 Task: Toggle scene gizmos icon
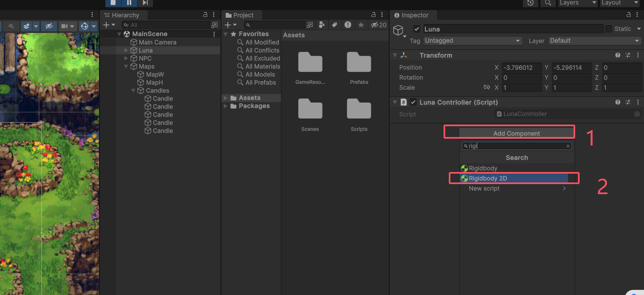click(85, 26)
